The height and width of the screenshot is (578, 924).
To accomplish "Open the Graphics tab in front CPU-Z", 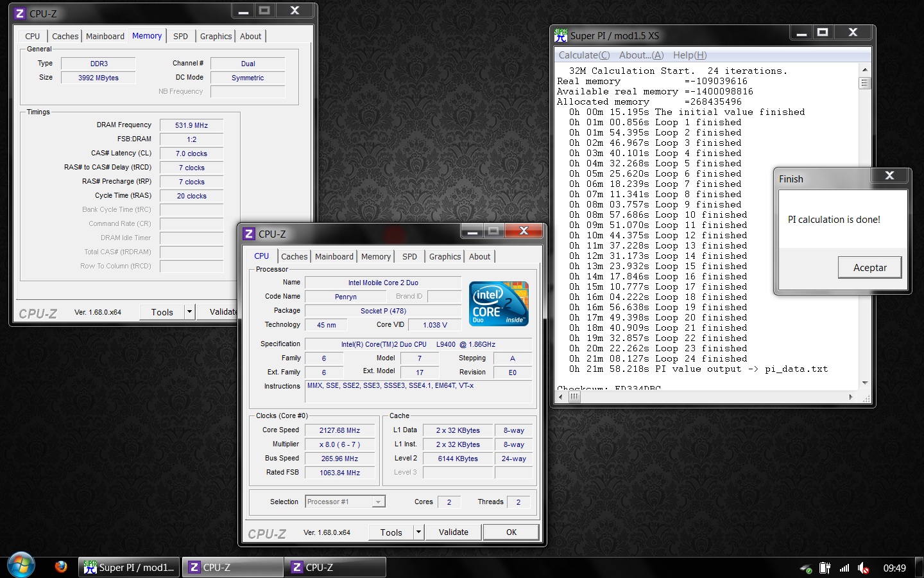I will pos(445,256).
